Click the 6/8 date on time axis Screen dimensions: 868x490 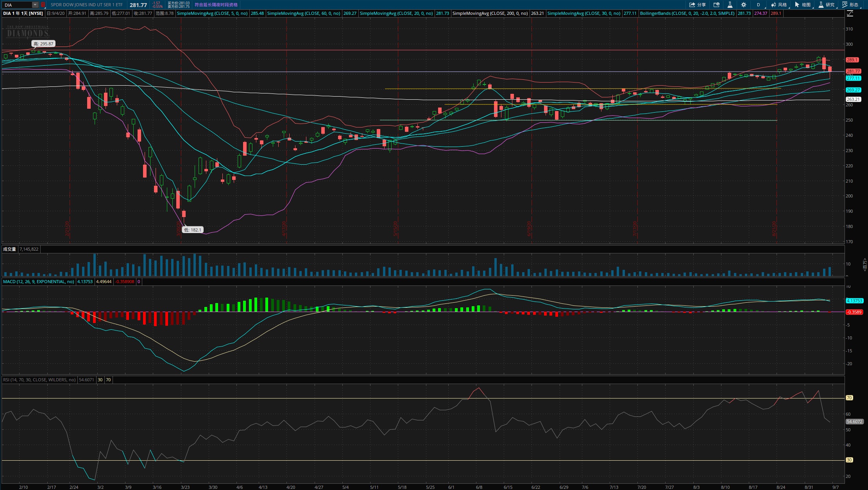(x=479, y=487)
